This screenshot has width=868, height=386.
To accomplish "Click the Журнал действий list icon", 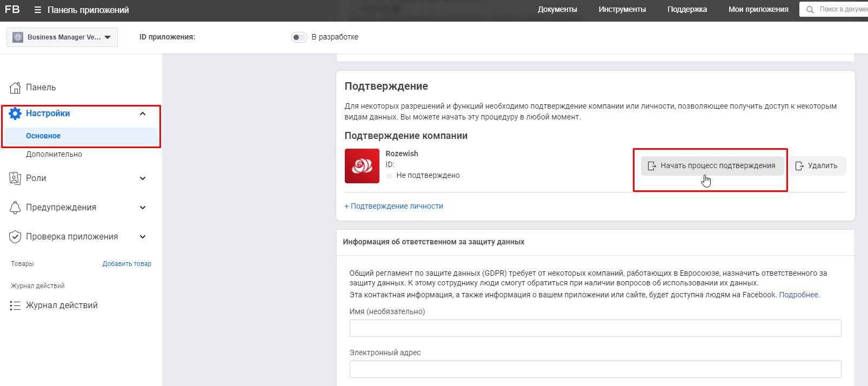I will 15,305.
